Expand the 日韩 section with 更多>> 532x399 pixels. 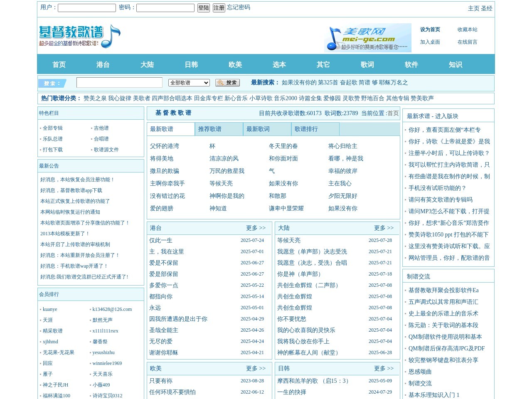(384, 368)
